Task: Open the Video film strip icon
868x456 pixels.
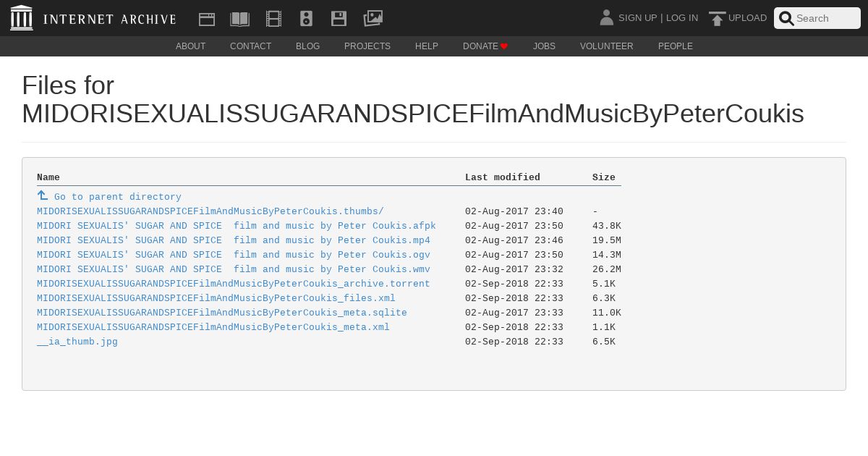Action: [x=273, y=19]
